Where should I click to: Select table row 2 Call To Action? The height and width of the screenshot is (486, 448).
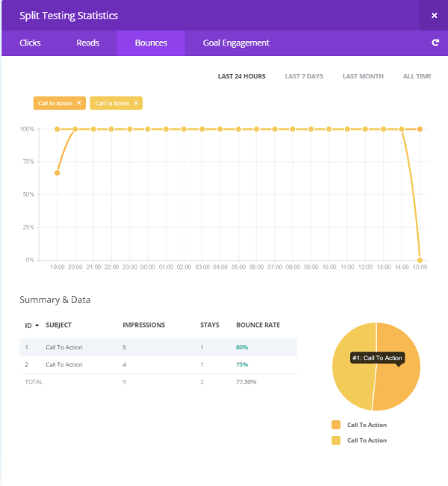(63, 364)
